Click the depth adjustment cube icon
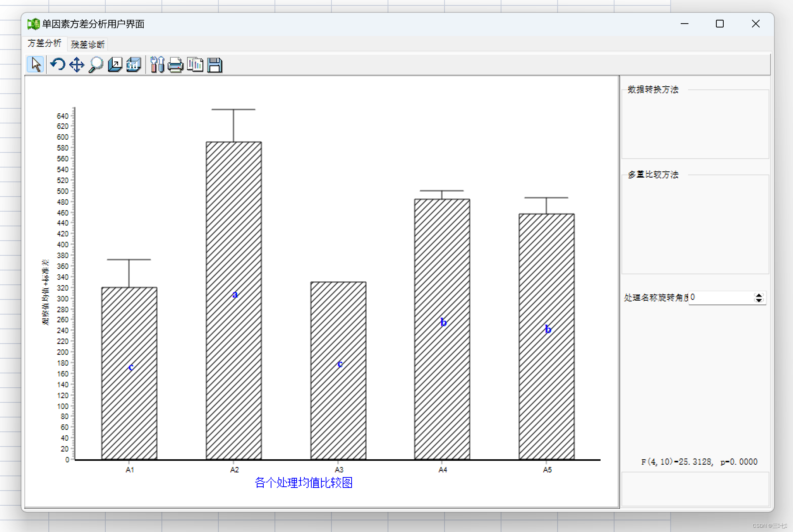Viewport: 793px width, 532px height. tap(115, 65)
